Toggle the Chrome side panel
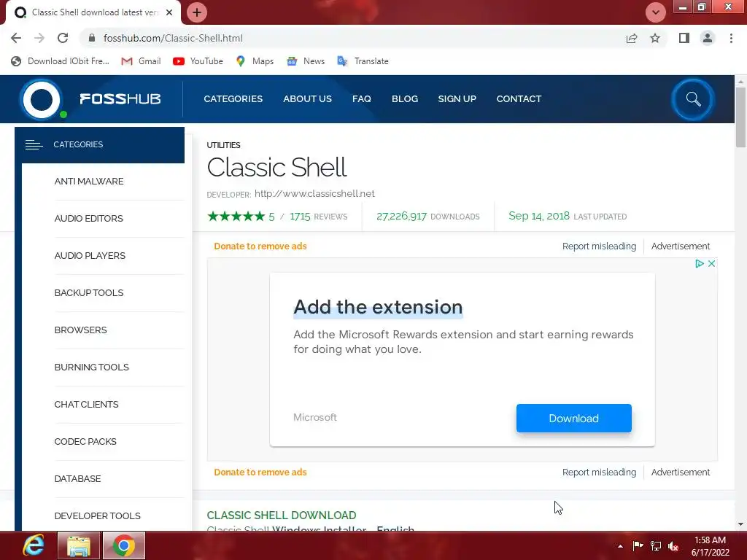The width and height of the screenshot is (747, 560). tap(684, 38)
